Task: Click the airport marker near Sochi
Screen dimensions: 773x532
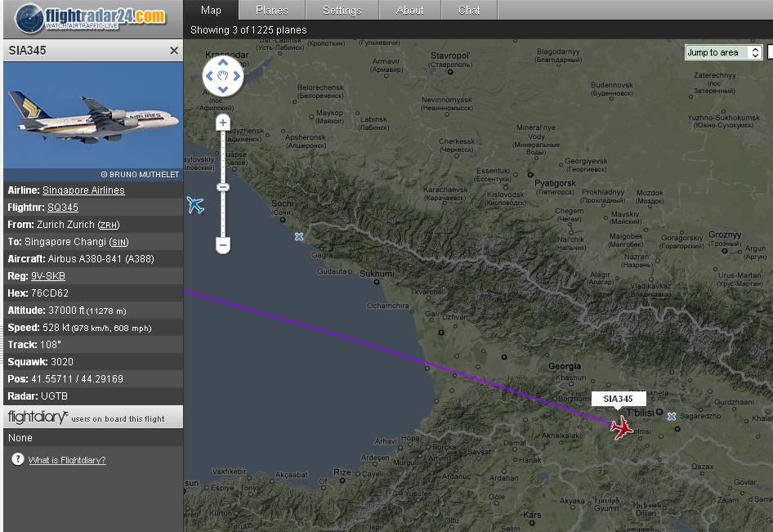Action: click(x=299, y=237)
